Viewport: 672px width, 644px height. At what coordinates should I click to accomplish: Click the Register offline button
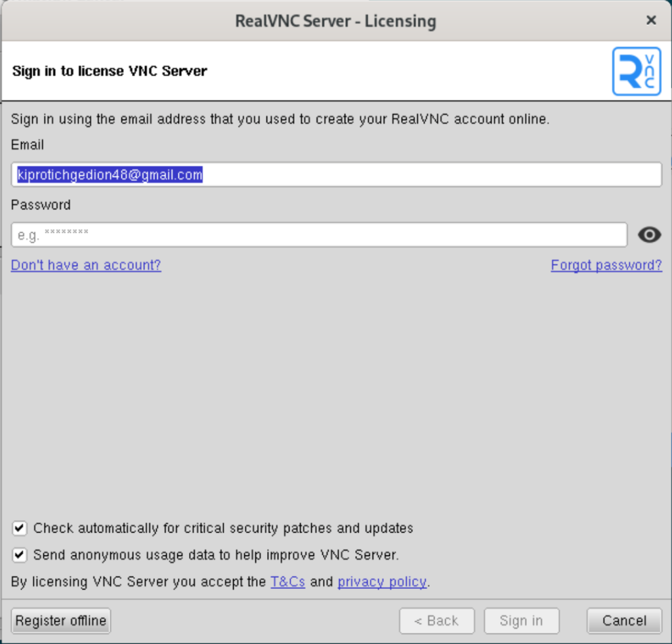tap(60, 620)
